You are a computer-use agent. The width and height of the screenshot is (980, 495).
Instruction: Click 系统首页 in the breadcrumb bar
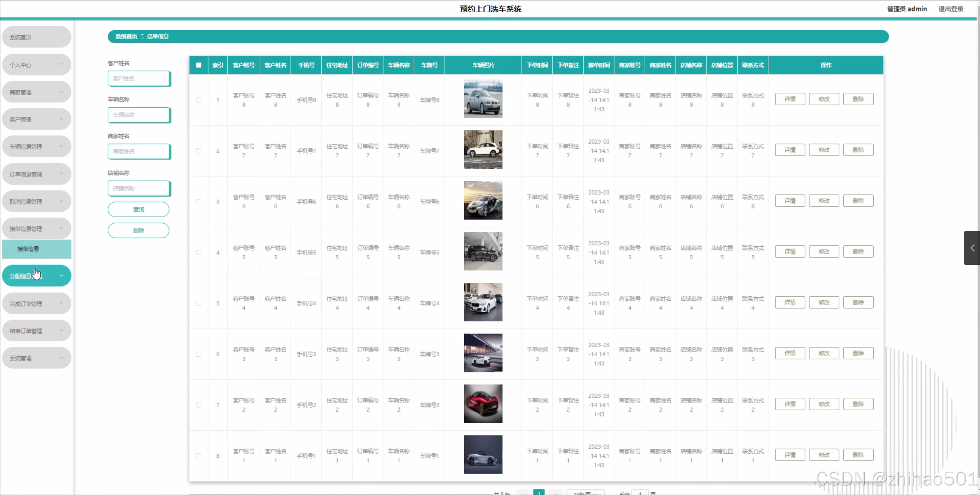tap(126, 36)
